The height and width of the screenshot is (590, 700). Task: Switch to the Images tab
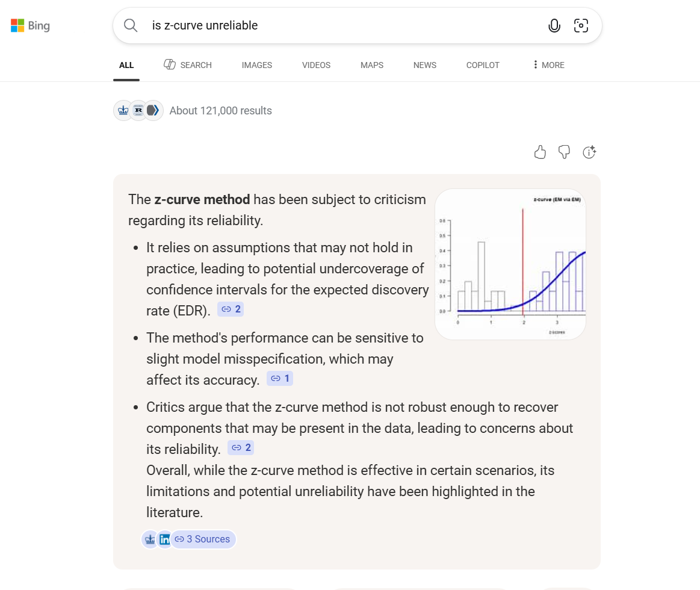click(257, 65)
